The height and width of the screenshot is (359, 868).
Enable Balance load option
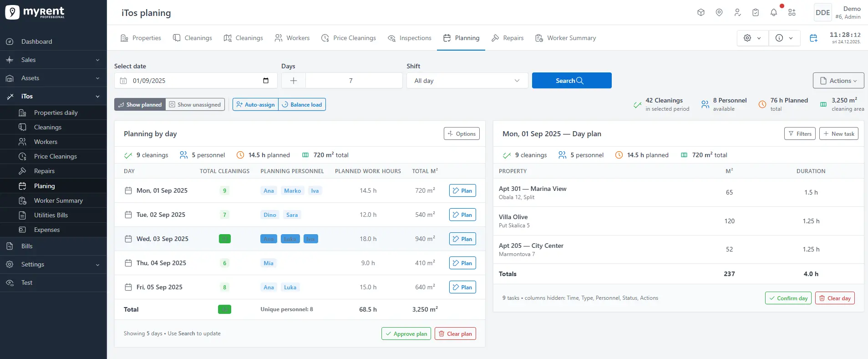tap(302, 105)
